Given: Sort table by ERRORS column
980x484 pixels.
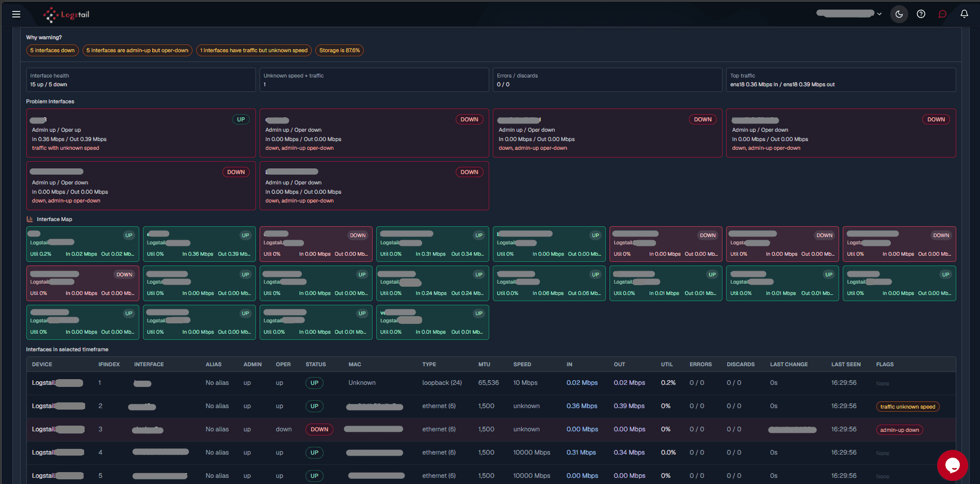Looking at the screenshot, I should click(700, 365).
